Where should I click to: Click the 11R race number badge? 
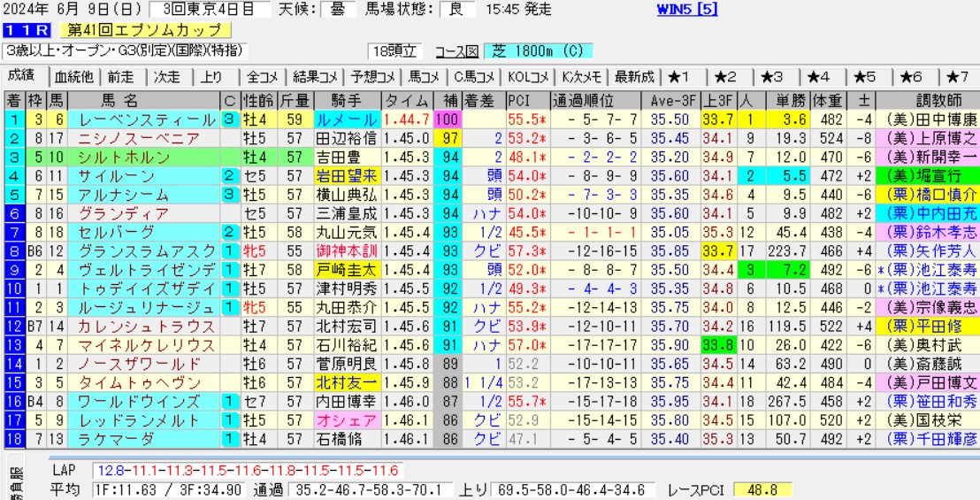[19, 31]
